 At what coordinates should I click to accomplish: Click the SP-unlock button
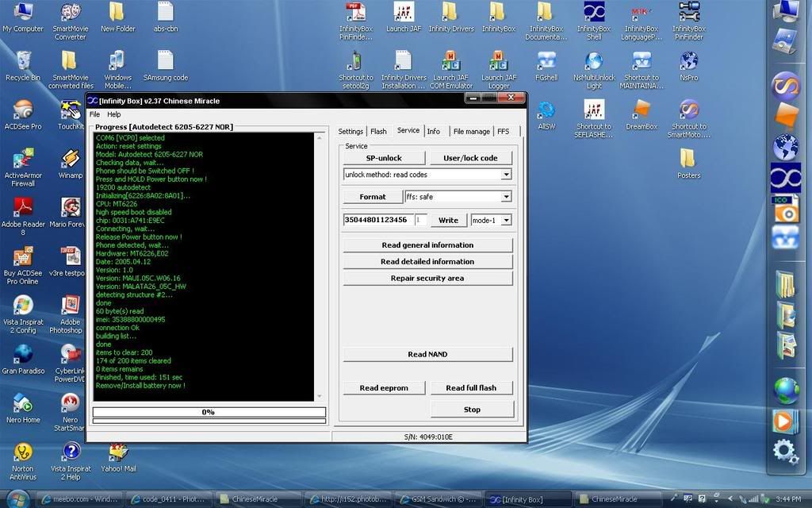384,158
